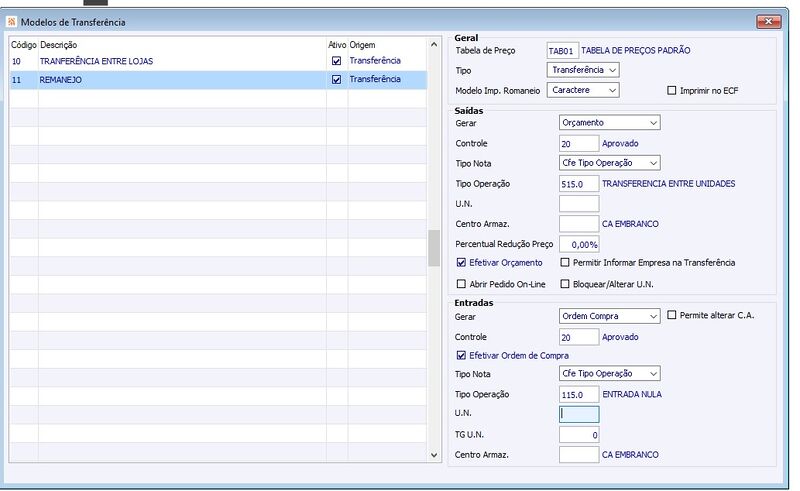The width and height of the screenshot is (800, 491).
Task: Click the list scrollbar thumb
Action: pyautogui.click(x=434, y=248)
